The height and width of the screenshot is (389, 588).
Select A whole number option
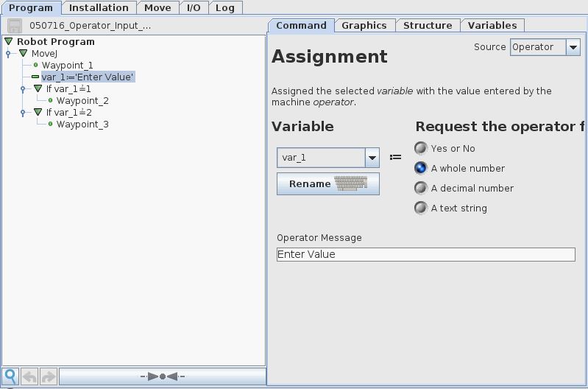coord(421,168)
